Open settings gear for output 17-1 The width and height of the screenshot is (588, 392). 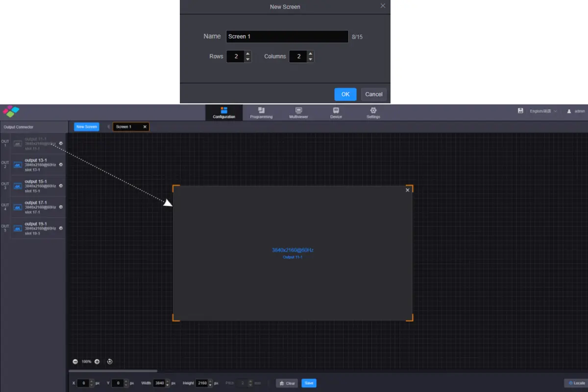click(x=61, y=207)
